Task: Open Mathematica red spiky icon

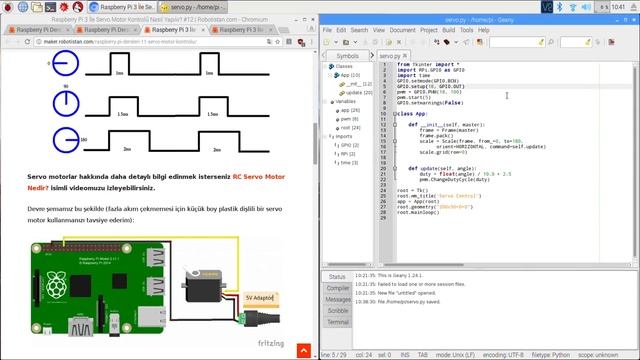Action: pyautogui.click(x=64, y=7)
